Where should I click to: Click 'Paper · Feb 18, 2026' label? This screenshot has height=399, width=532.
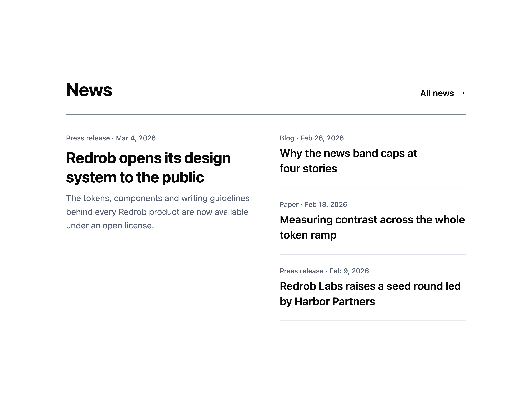[313, 204]
